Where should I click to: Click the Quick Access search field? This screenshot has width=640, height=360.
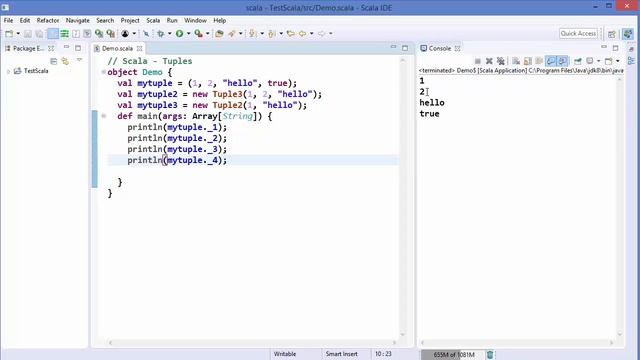[578, 33]
